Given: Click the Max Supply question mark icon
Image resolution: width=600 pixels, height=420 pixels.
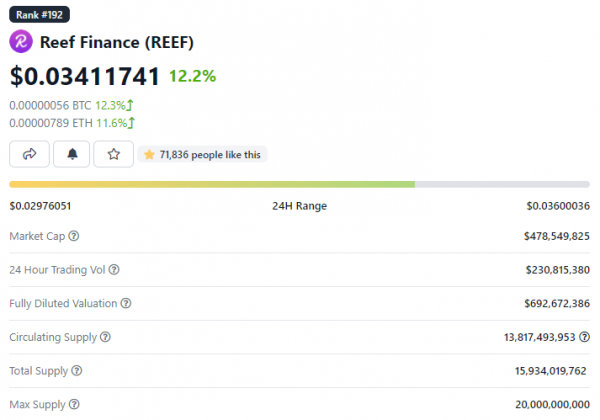Looking at the screenshot, I should coord(73,405).
